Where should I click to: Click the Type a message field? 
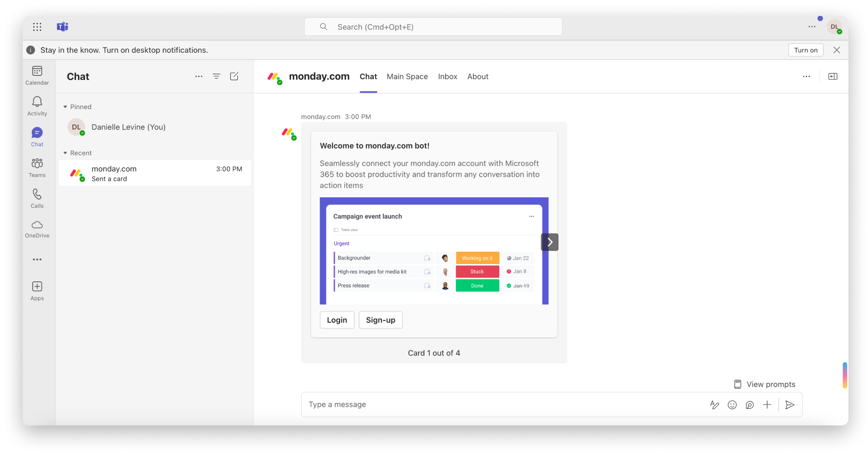pyautogui.click(x=500, y=405)
